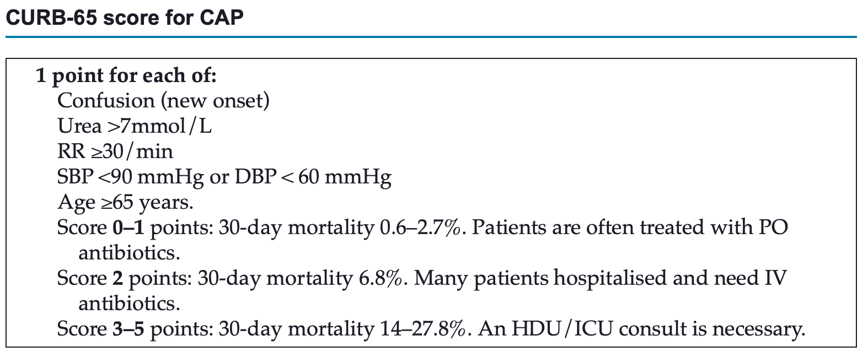Click the bold "3–5" score value
Screen dimensions: 868x357
pos(129,329)
